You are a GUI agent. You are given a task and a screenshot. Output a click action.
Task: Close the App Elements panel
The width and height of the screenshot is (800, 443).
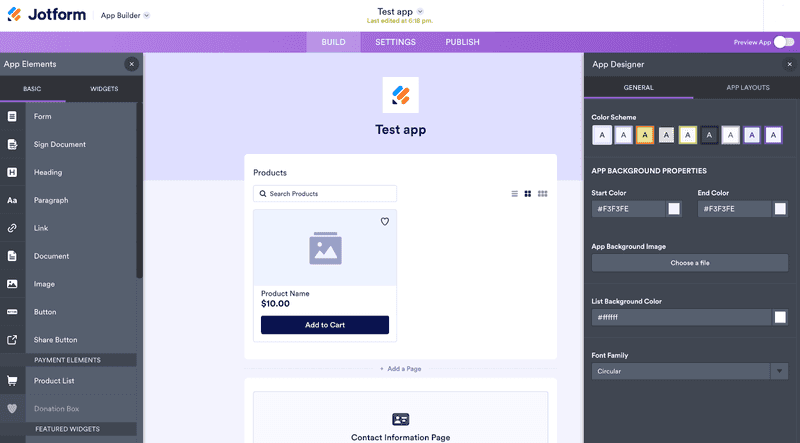pos(132,64)
